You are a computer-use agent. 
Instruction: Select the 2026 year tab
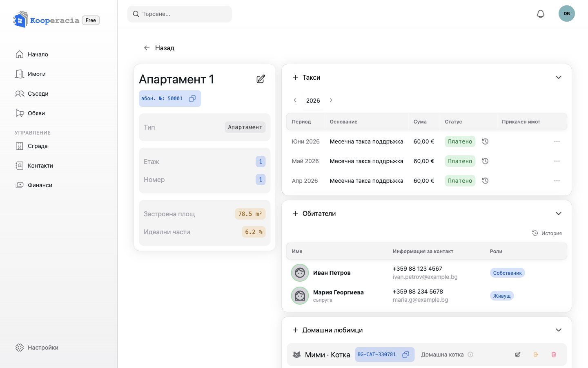click(313, 101)
